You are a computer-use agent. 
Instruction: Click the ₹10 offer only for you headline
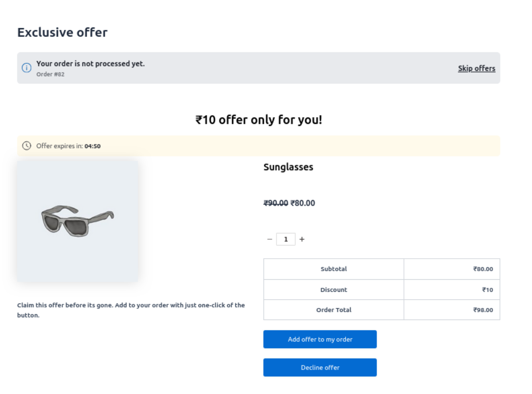[x=259, y=120]
